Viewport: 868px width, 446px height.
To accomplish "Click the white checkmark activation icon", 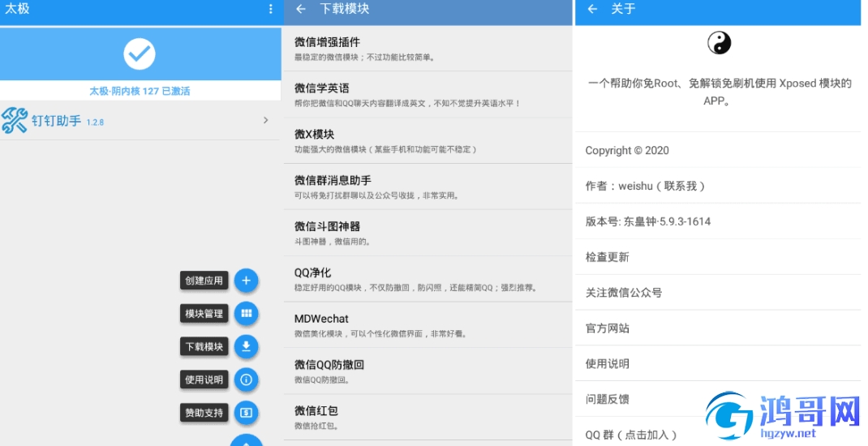I will pos(140,54).
